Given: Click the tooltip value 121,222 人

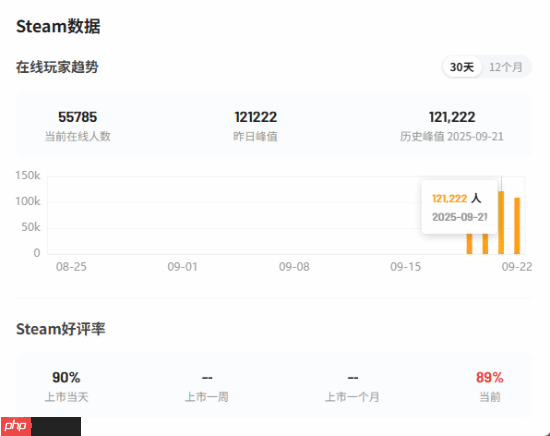Looking at the screenshot, I should coord(456,199).
